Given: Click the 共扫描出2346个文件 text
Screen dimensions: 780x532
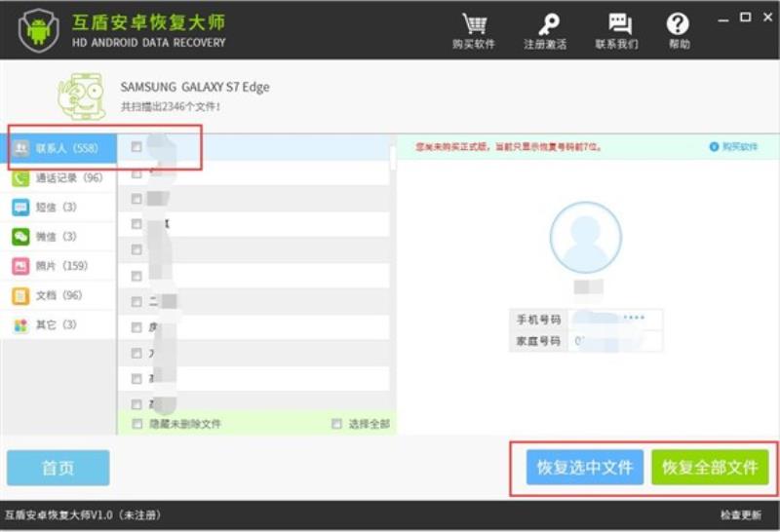Looking at the screenshot, I should (171, 106).
